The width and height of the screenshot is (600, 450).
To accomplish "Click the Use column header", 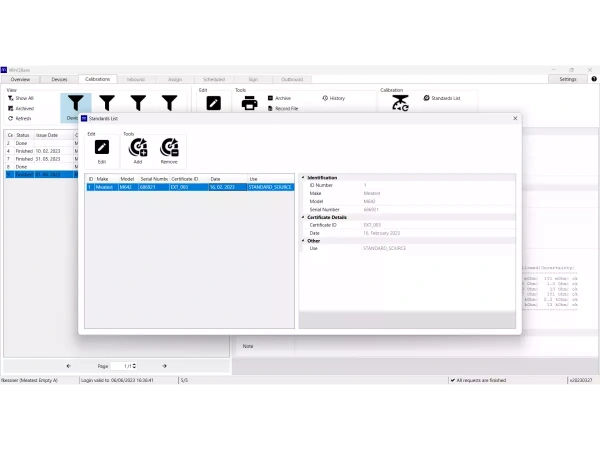I will [271, 179].
